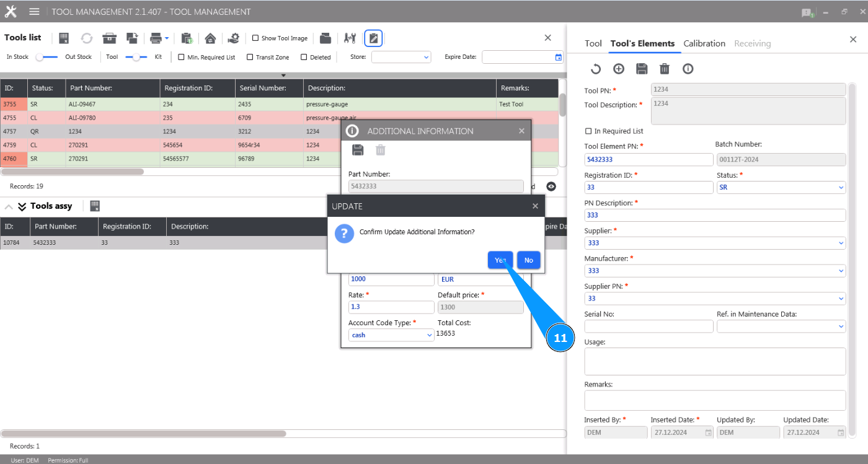The width and height of the screenshot is (868, 464).
Task: Click the info icon in Tool's Elements toolbar
Action: point(688,69)
